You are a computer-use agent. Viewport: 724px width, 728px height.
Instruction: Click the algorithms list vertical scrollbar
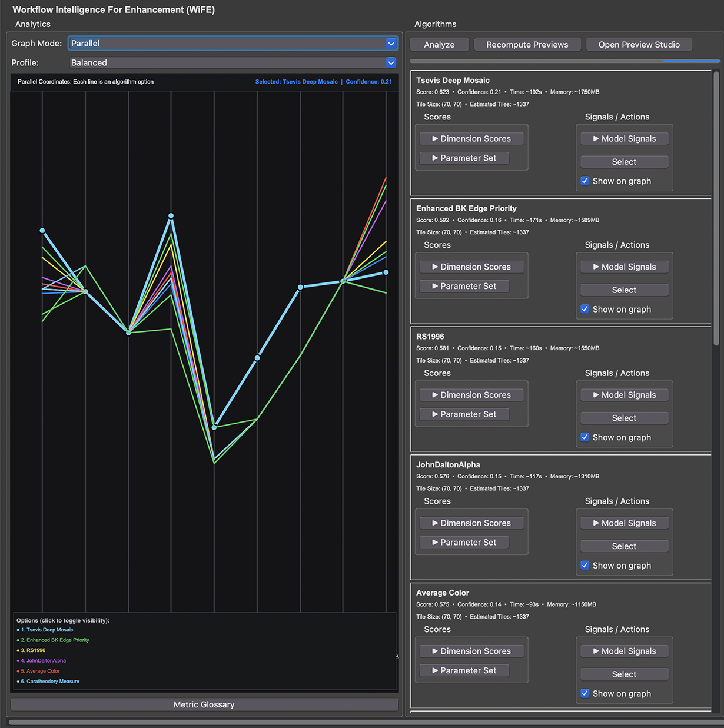click(x=716, y=208)
